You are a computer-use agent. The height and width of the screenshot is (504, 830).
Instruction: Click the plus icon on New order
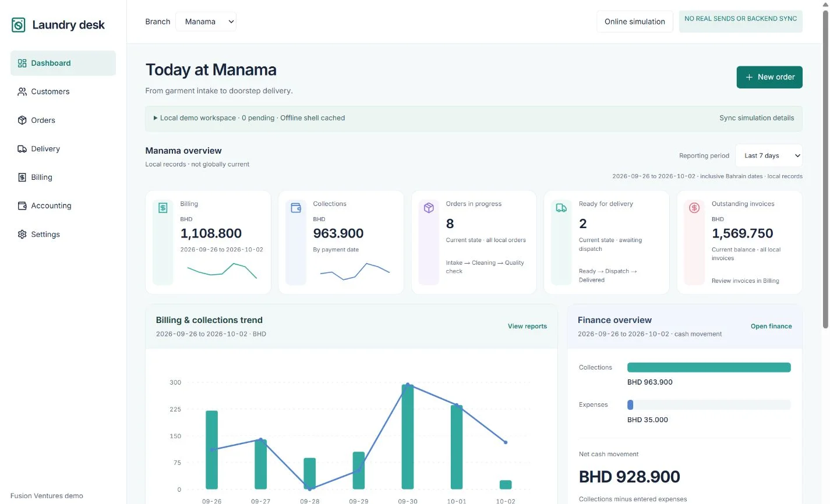749,77
